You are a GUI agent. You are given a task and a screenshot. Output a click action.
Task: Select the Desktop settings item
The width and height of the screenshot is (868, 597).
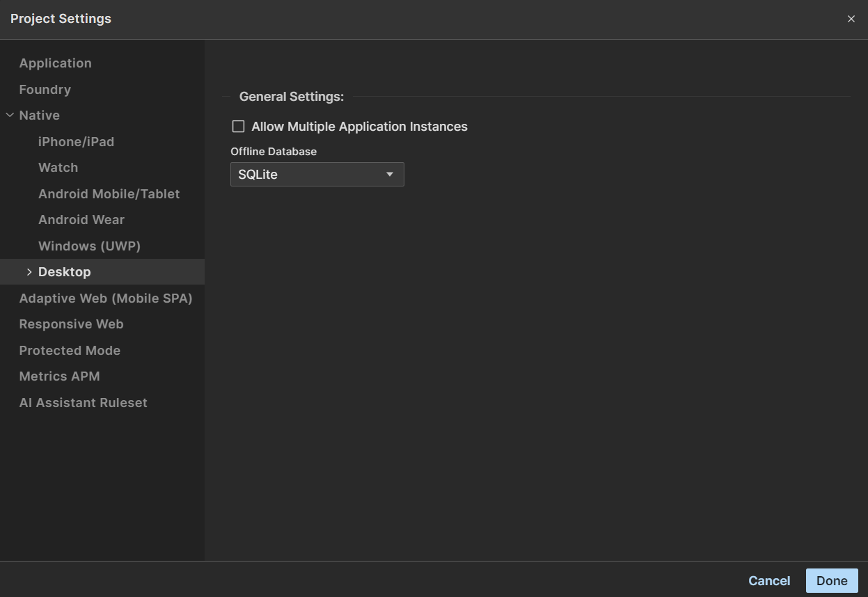tap(65, 272)
